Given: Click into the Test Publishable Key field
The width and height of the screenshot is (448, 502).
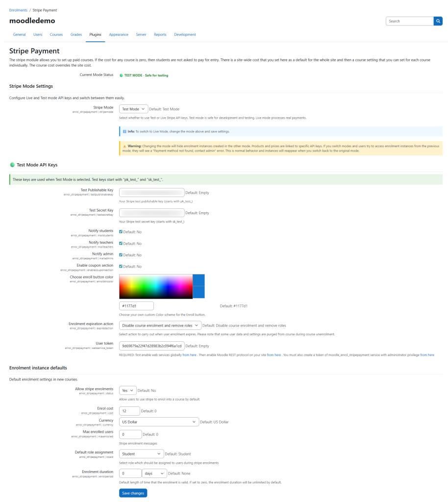Looking at the screenshot, I should pyautogui.click(x=152, y=193).
